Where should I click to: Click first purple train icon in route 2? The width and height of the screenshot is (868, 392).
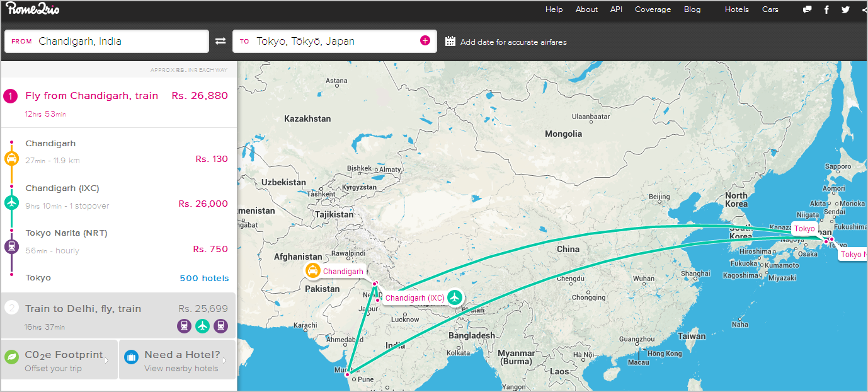[x=185, y=326]
